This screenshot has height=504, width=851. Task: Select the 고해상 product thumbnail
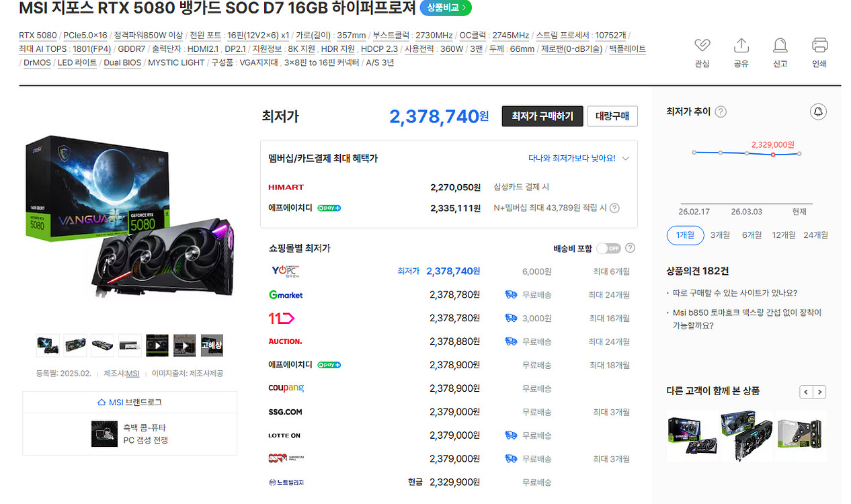pos(211,345)
